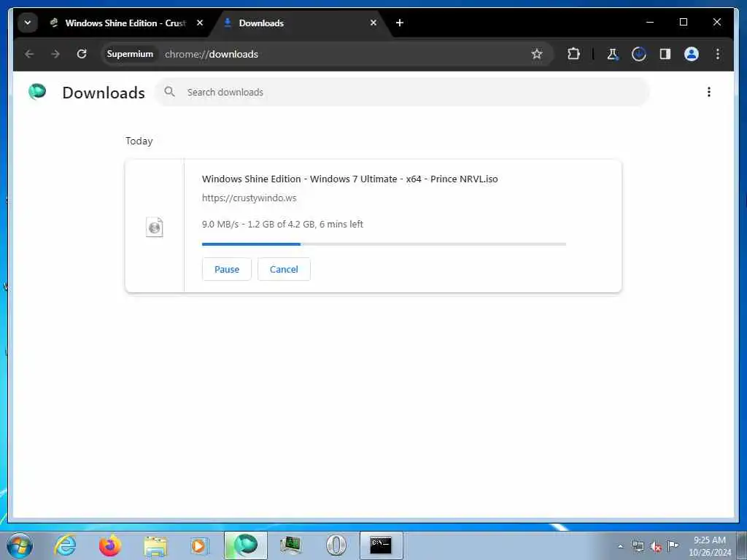Switch to Command Prompt in taskbar

pos(381,545)
